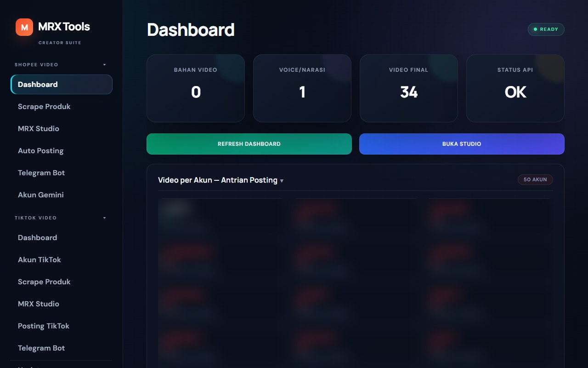Open Telegram Bot under Shopee Video
This screenshot has height=368, width=588.
click(x=62, y=172)
